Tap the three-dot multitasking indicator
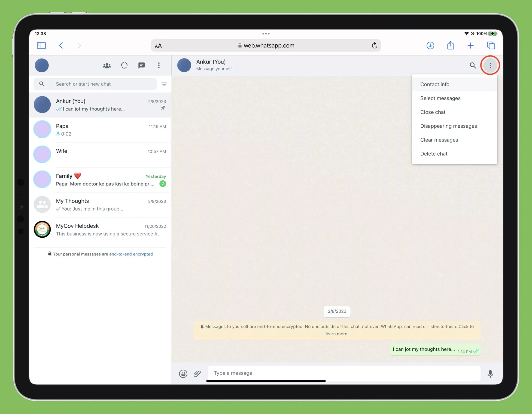Screen dimensions: 532x414 (x=266, y=34)
